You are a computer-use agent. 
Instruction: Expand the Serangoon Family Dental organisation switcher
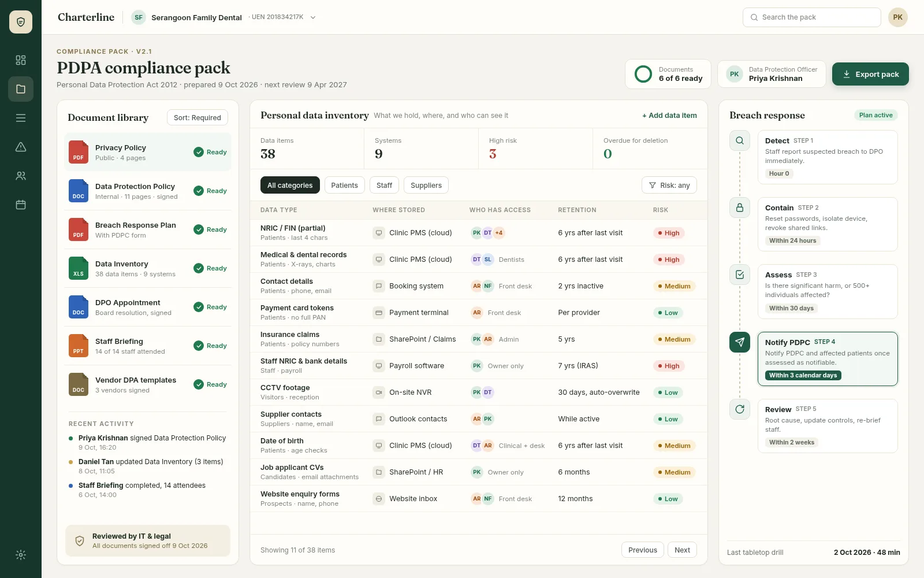pos(224,17)
